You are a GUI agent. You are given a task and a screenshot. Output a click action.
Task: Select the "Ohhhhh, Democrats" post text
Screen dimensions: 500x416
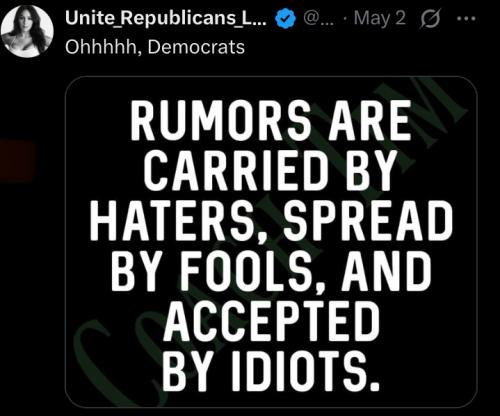tap(155, 47)
